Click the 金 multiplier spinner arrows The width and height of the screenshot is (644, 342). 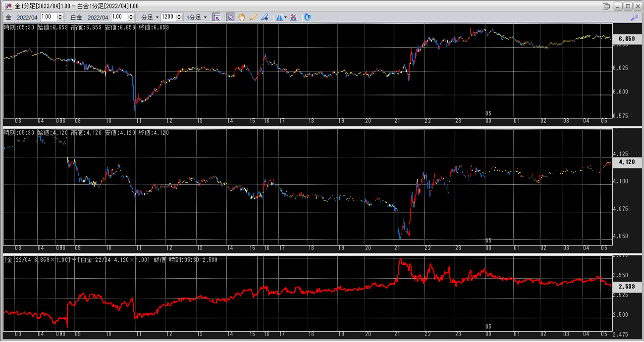pyautogui.click(x=60, y=17)
